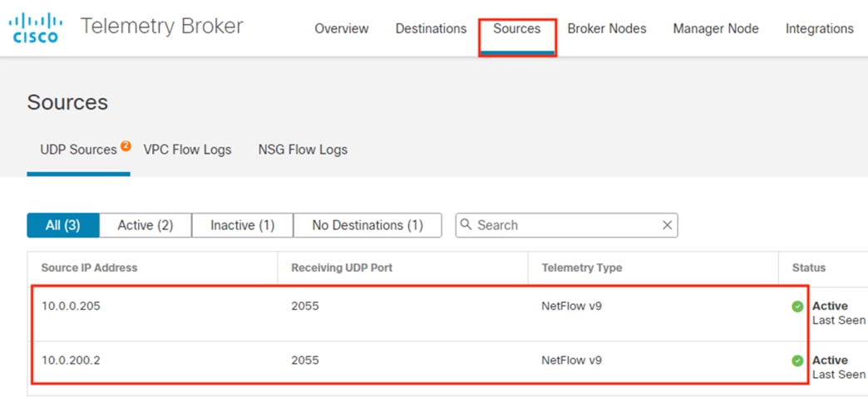Switch to the UDP Sources tab
This screenshot has height=397, width=868.
(x=79, y=149)
